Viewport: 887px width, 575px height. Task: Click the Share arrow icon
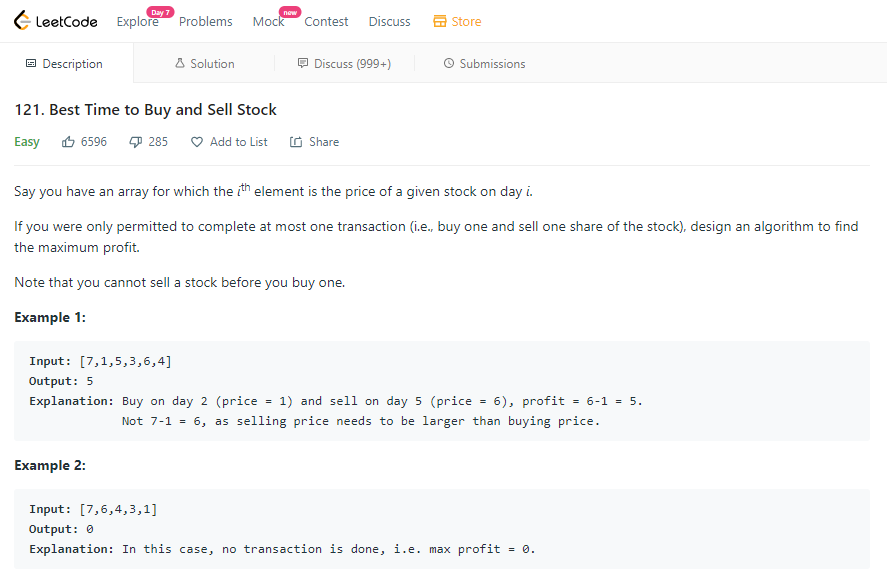tap(296, 142)
